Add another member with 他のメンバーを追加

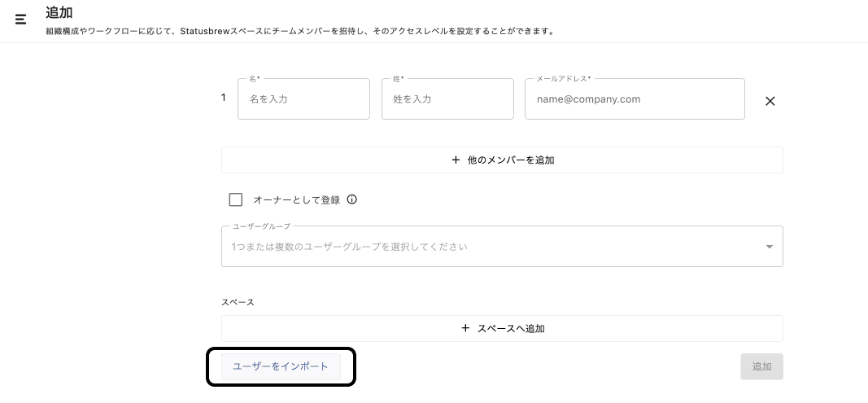pos(502,160)
